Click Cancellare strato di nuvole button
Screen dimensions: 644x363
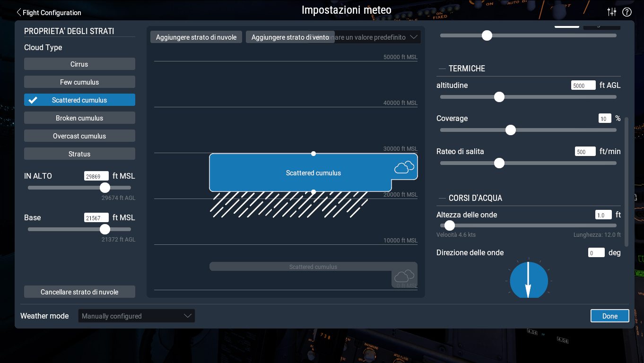[79, 292]
